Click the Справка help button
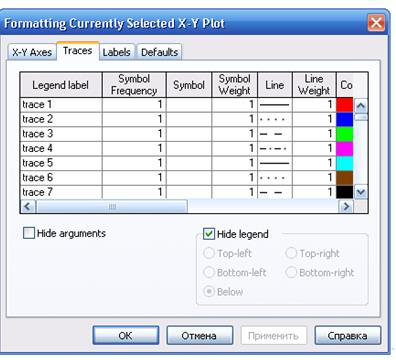This screenshot has width=396, height=360. click(347, 335)
